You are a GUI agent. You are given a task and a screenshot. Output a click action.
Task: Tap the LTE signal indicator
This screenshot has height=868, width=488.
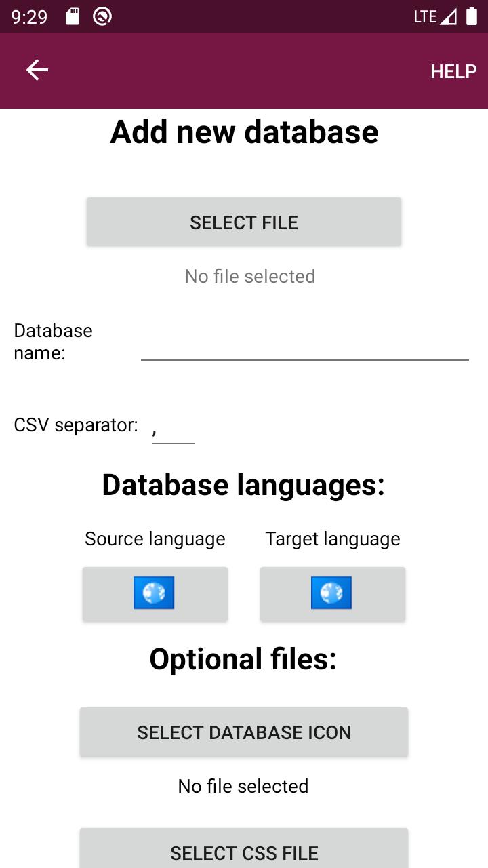[434, 17]
